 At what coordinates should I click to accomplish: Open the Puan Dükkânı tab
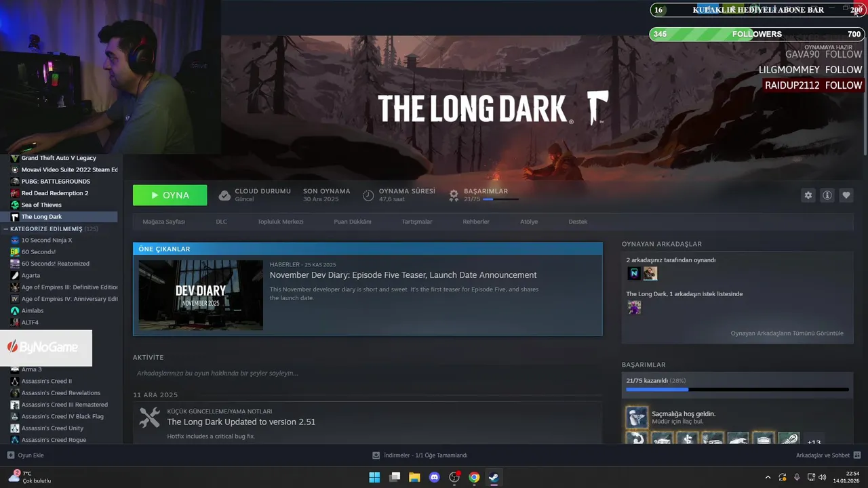352,222
